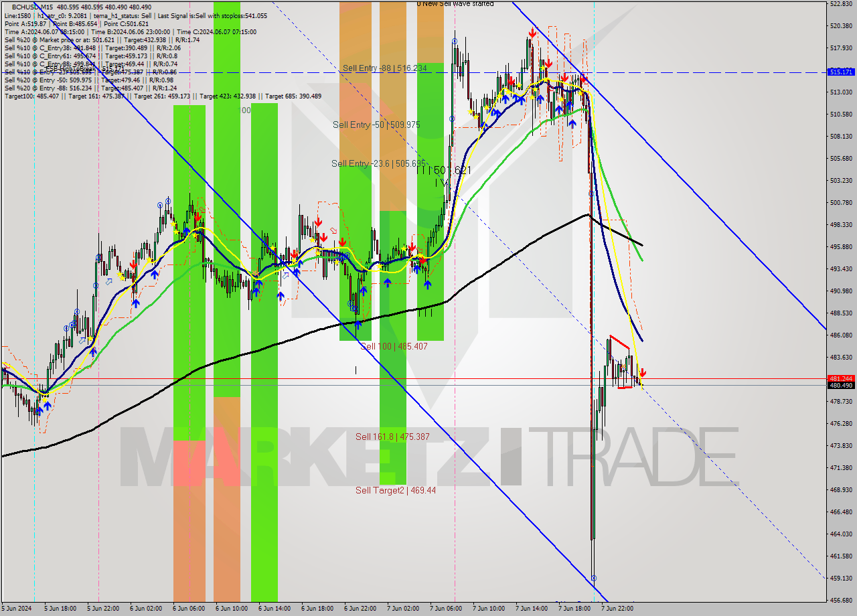Click the red 481.244 price tag on axis
This screenshot has height=616, width=857.
[841, 378]
